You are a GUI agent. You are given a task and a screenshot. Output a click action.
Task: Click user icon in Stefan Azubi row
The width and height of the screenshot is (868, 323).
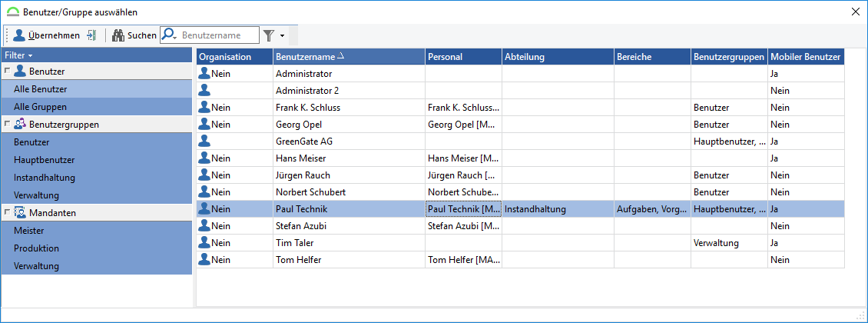pyautogui.click(x=204, y=225)
